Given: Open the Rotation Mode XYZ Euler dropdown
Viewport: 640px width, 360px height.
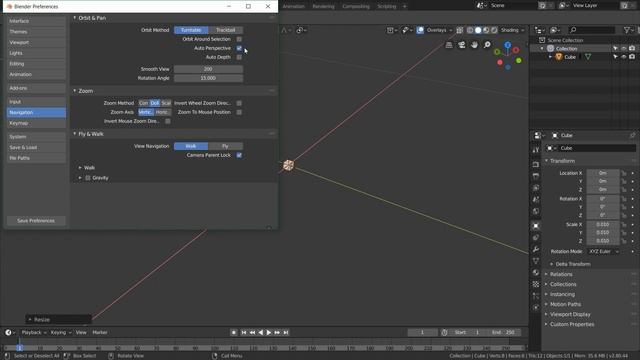Looking at the screenshot, I should pos(604,251).
